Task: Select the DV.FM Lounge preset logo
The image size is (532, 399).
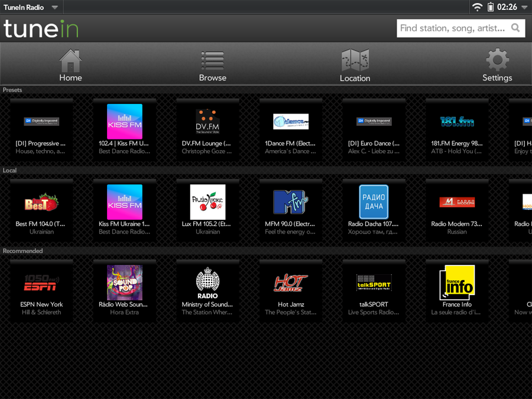Action: click(207, 121)
